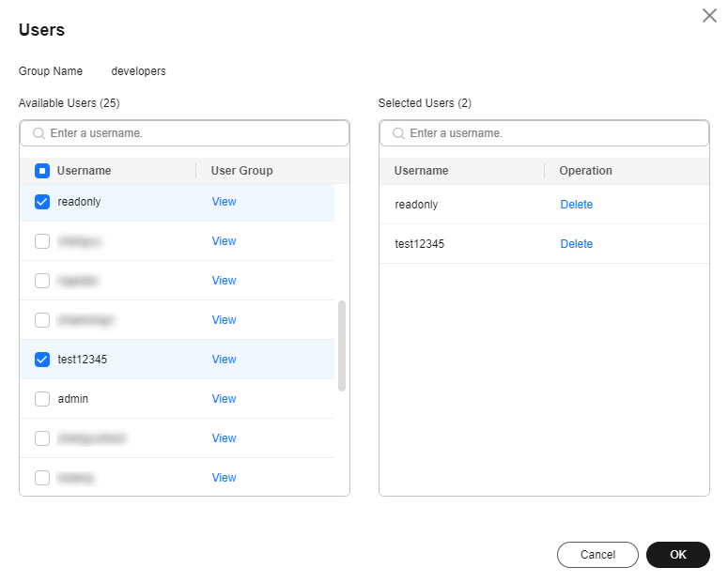Confirm the selection with the OK button

(677, 555)
